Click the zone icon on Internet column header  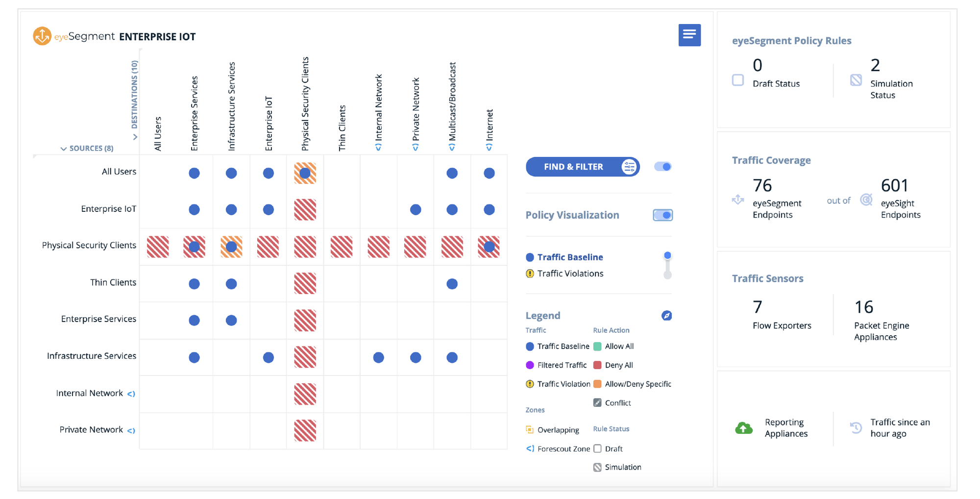489,147
